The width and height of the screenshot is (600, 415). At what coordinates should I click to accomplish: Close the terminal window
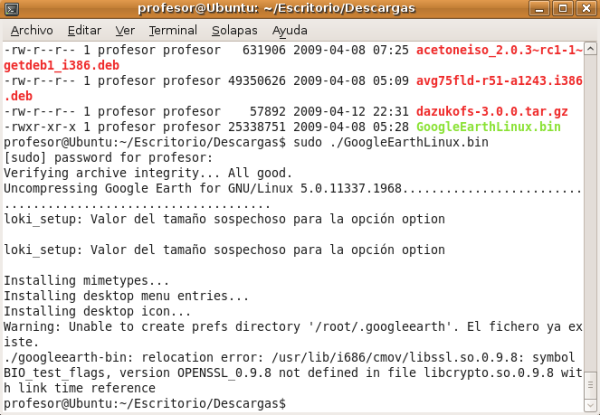[x=585, y=10]
